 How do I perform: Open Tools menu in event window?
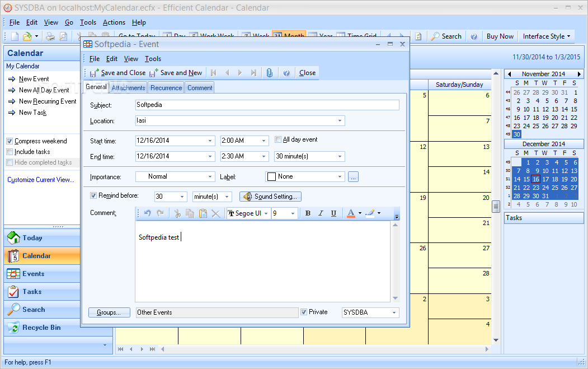pos(153,59)
